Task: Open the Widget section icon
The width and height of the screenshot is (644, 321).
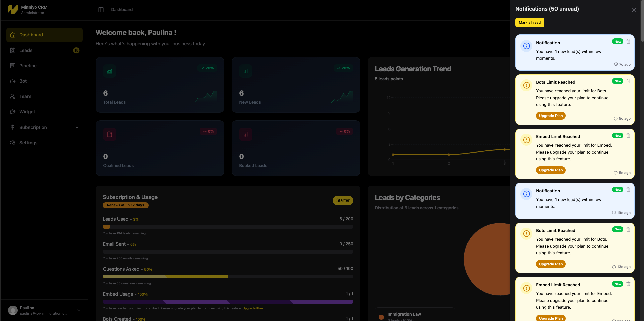Action: coord(13,112)
